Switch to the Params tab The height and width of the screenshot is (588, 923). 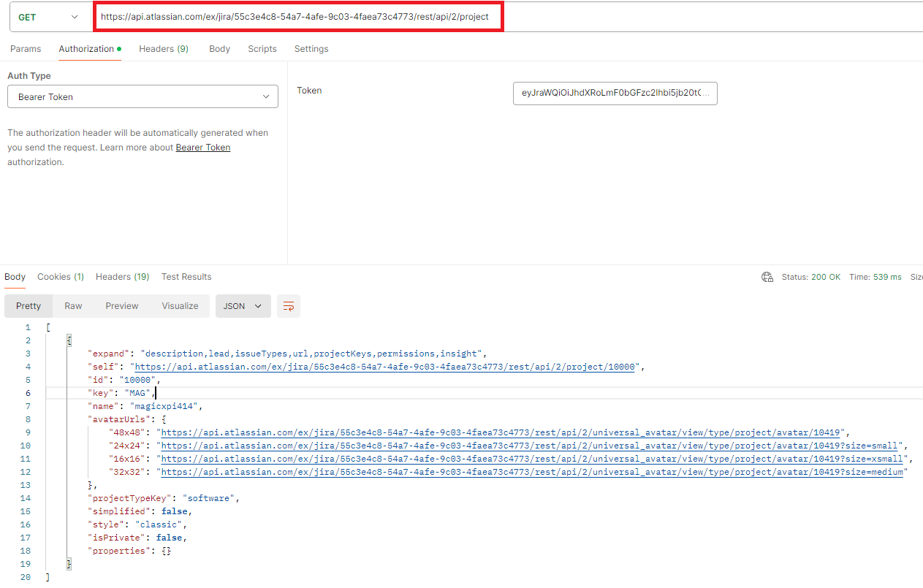(26, 49)
